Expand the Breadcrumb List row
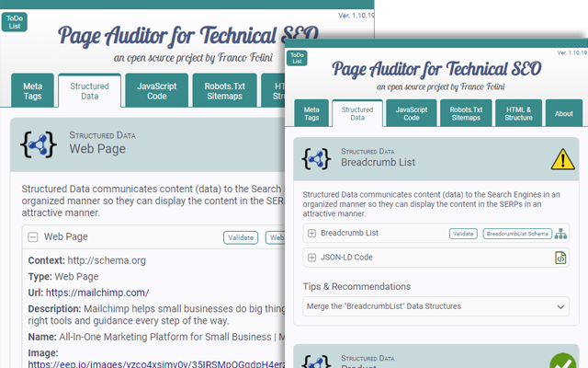Image resolution: width=588 pixels, height=368 pixels. pos(311,233)
